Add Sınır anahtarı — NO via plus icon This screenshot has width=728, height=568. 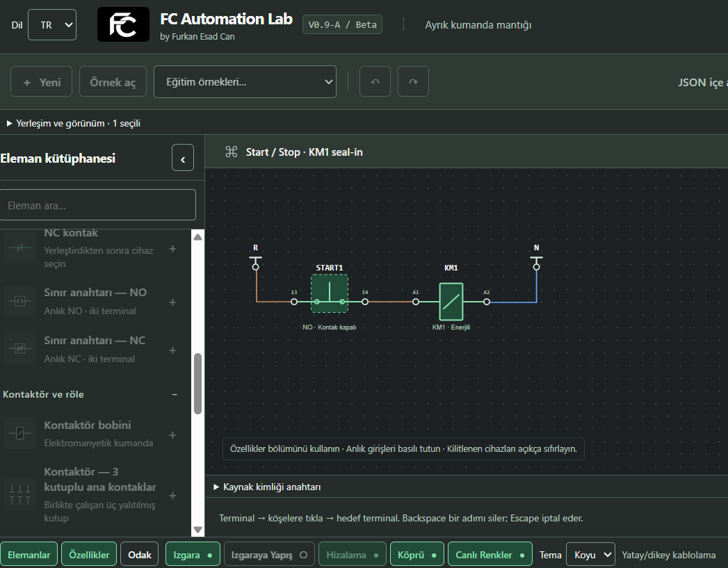point(172,302)
